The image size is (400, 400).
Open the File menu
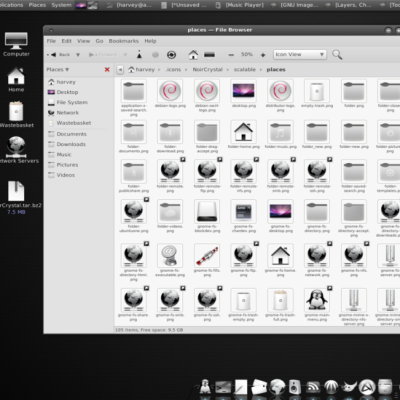pos(51,41)
